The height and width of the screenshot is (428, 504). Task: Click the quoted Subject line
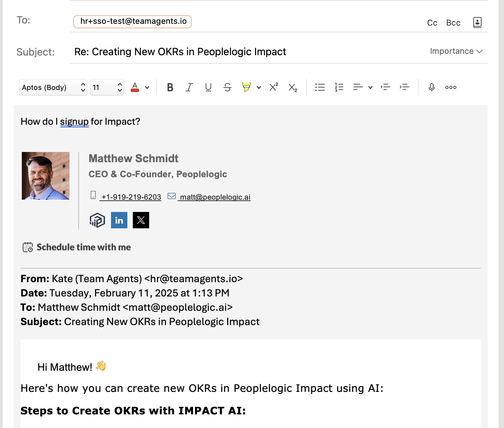click(x=140, y=322)
